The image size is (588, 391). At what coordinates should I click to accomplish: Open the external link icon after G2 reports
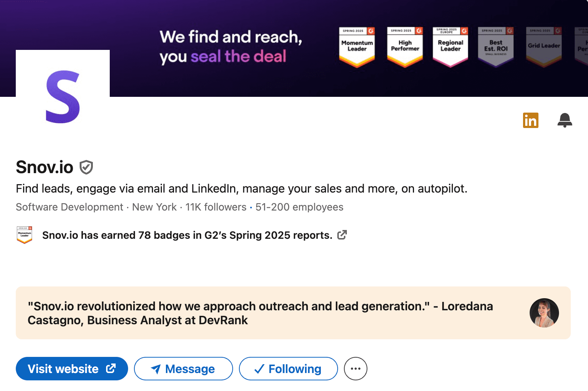(x=342, y=235)
